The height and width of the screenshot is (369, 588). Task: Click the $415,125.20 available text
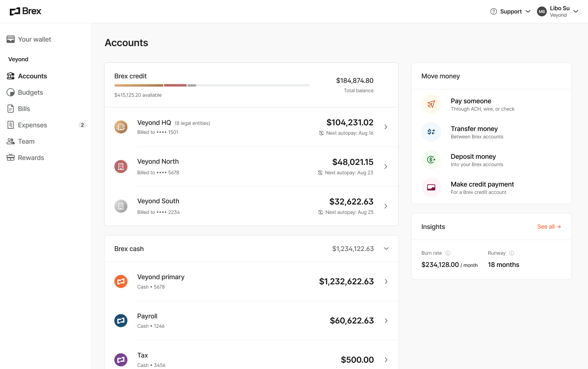point(138,95)
